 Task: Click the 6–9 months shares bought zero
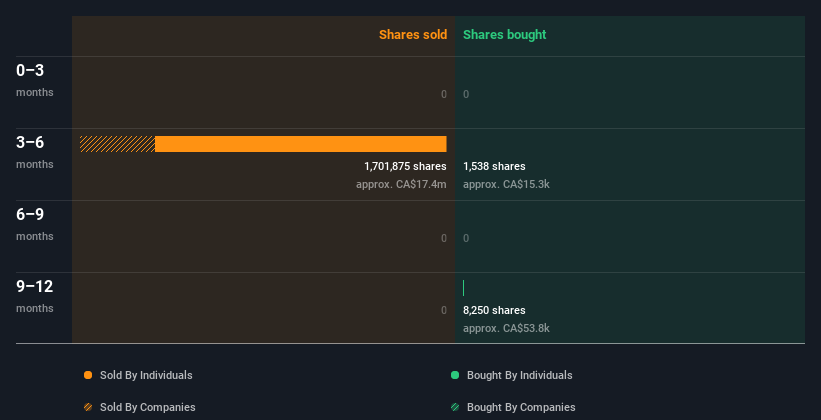pos(466,238)
